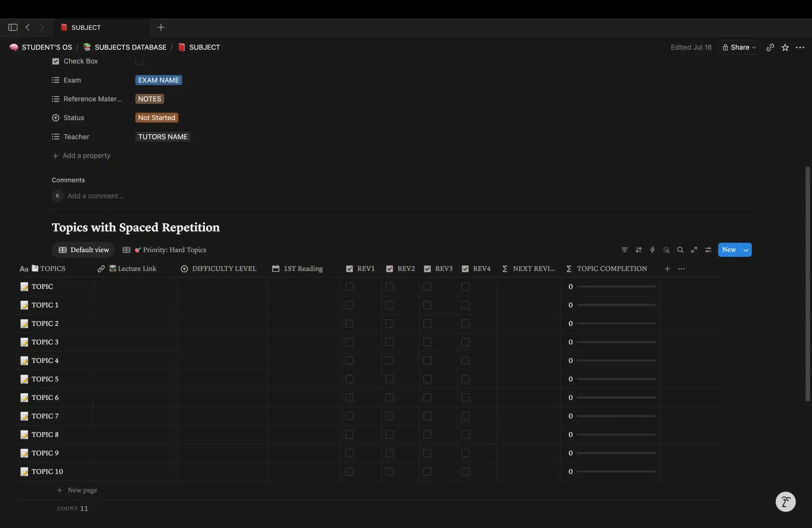
Task: Click TOPIC 1 completion progress bar
Action: pos(617,305)
